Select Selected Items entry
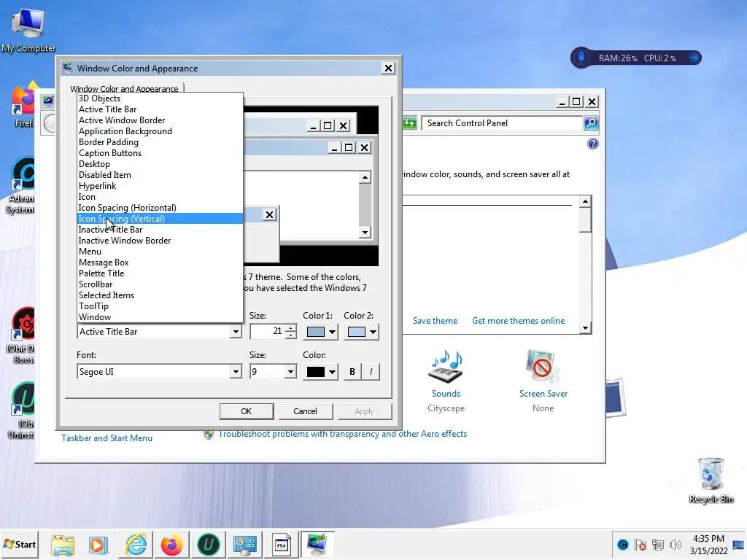This screenshot has height=560, width=747. pyautogui.click(x=160, y=295)
